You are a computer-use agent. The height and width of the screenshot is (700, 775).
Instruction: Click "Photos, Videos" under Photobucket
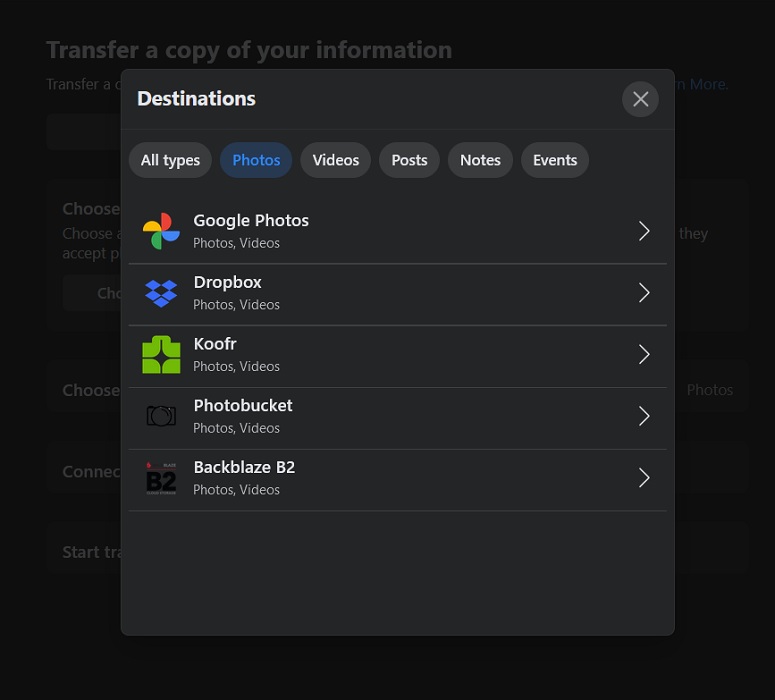point(236,428)
